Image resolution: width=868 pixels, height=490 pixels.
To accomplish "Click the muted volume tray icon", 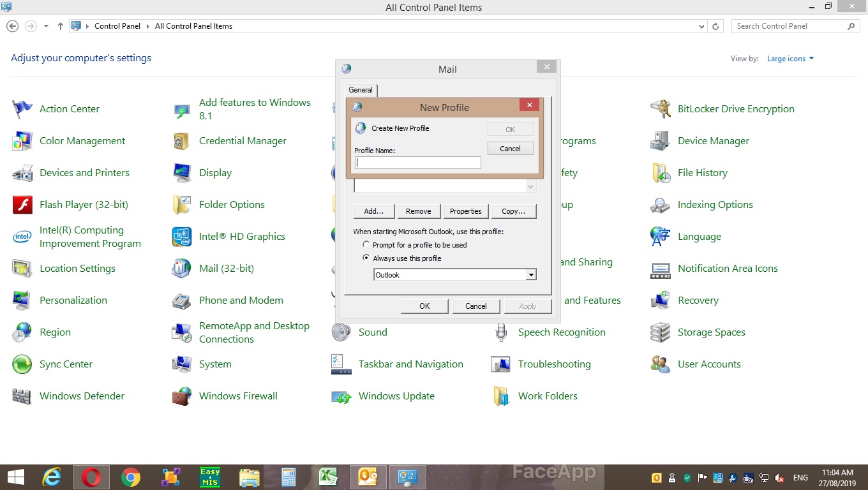I will (x=779, y=478).
